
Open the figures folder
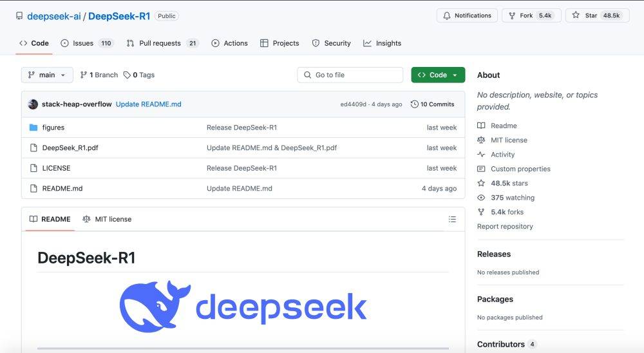[53, 128]
